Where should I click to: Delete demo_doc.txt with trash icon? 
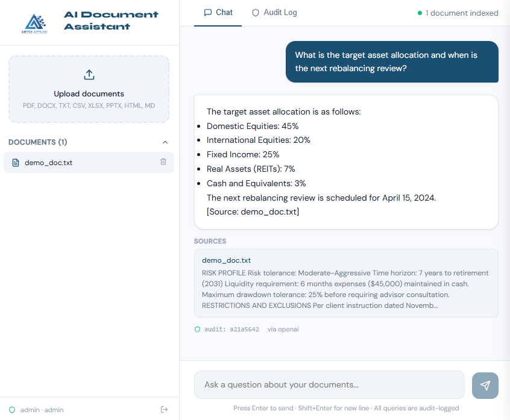(x=163, y=161)
